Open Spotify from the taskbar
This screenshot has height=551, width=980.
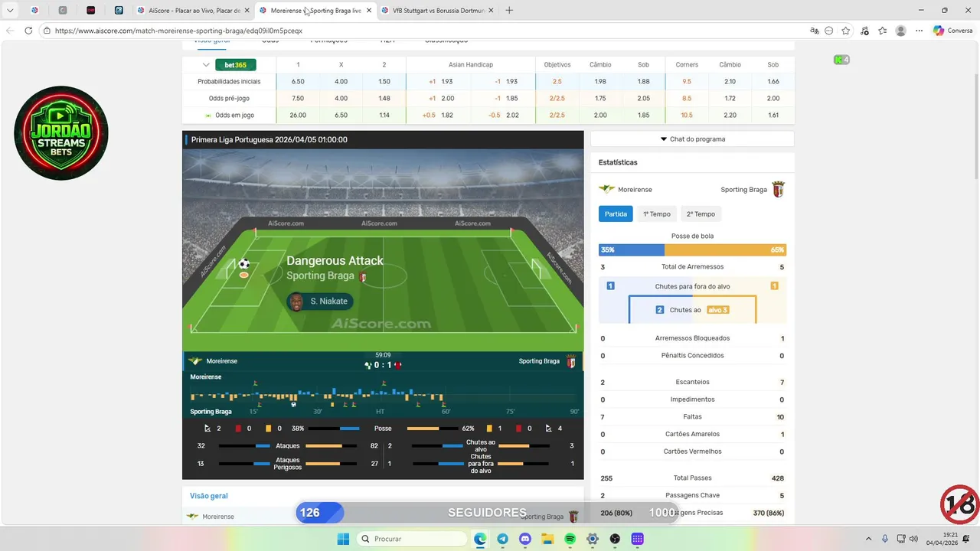click(x=570, y=539)
